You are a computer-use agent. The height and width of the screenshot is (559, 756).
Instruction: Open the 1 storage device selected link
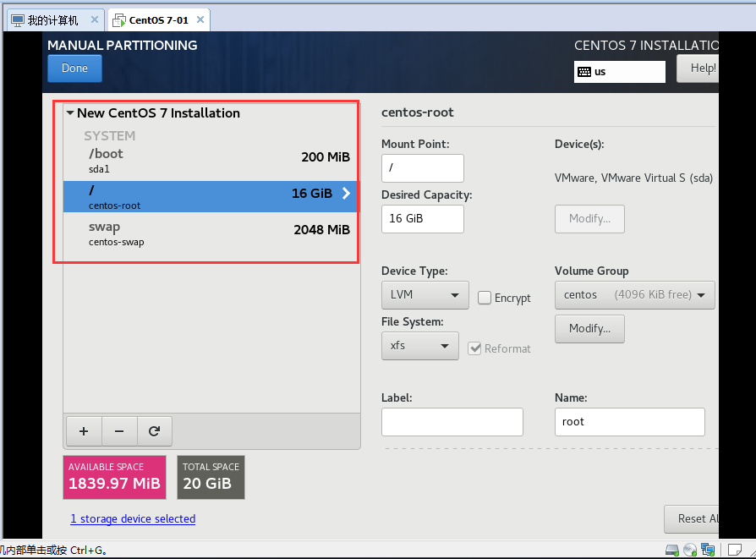[133, 519]
